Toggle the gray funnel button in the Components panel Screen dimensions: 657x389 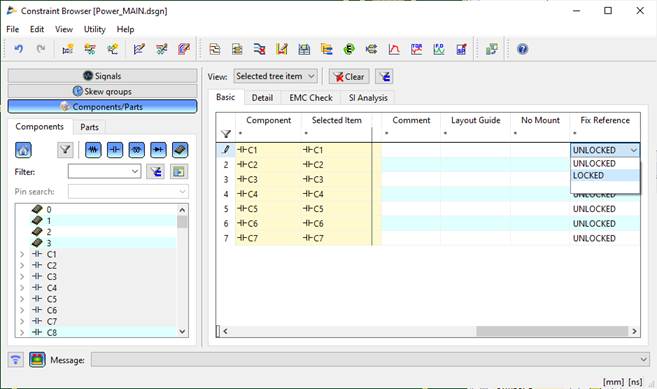[x=65, y=150]
